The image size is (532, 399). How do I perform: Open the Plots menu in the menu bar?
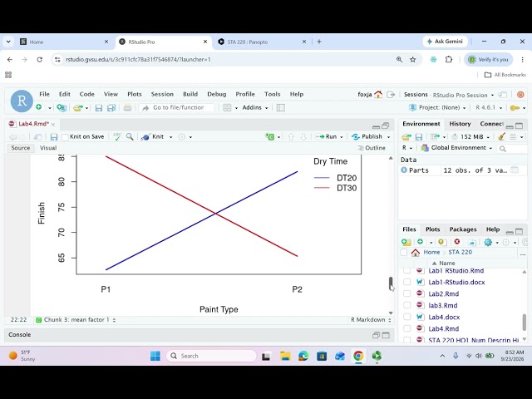[x=135, y=94]
